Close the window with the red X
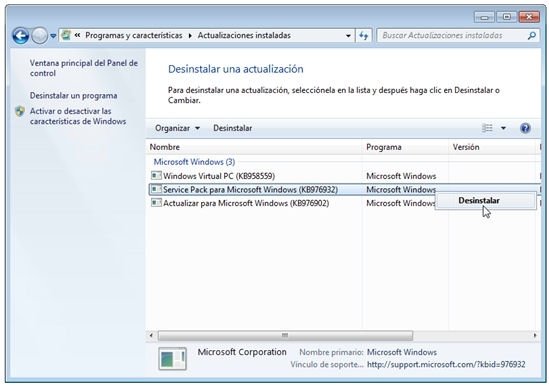Image resolution: width=549 pixels, height=386 pixels. click(529, 17)
